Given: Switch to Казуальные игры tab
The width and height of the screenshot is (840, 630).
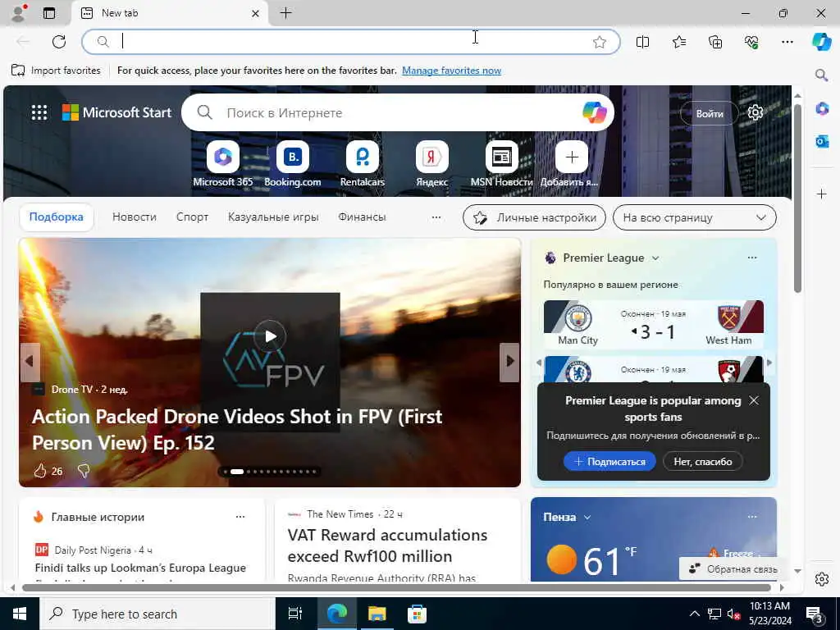Looking at the screenshot, I should click(x=273, y=217).
